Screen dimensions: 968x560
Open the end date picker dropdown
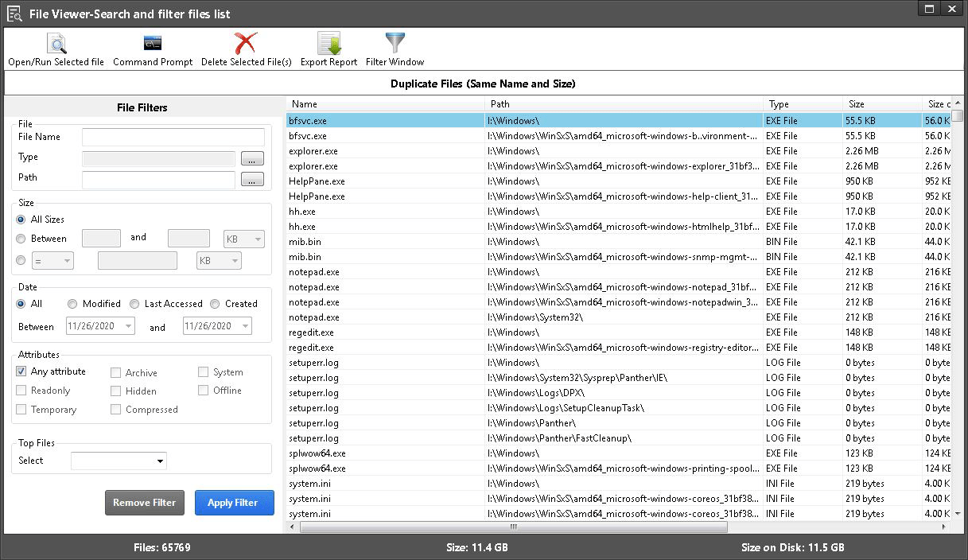(245, 326)
